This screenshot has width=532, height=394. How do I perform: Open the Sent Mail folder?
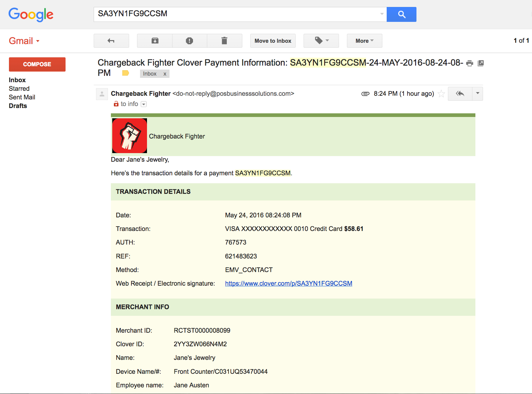pyautogui.click(x=22, y=97)
